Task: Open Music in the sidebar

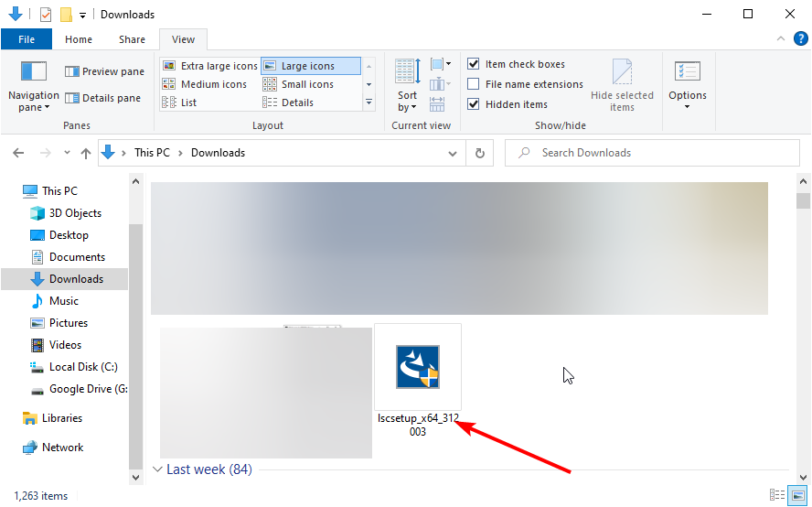Action: point(55,301)
